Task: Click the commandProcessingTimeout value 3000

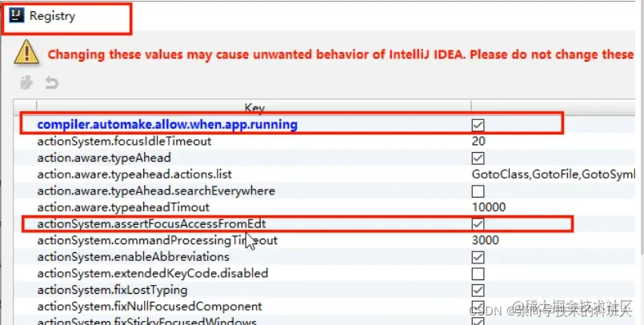Action: coord(485,240)
